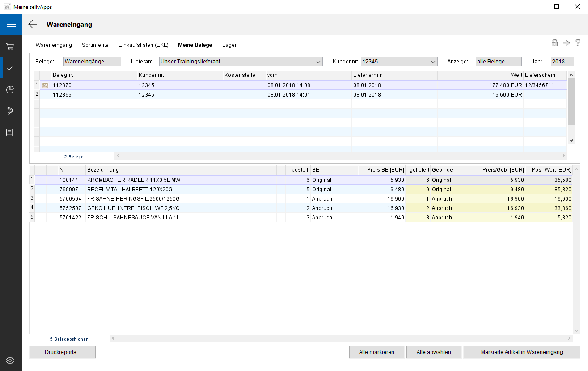Open the pie chart statistics icon
588x371 pixels.
(x=11, y=89)
